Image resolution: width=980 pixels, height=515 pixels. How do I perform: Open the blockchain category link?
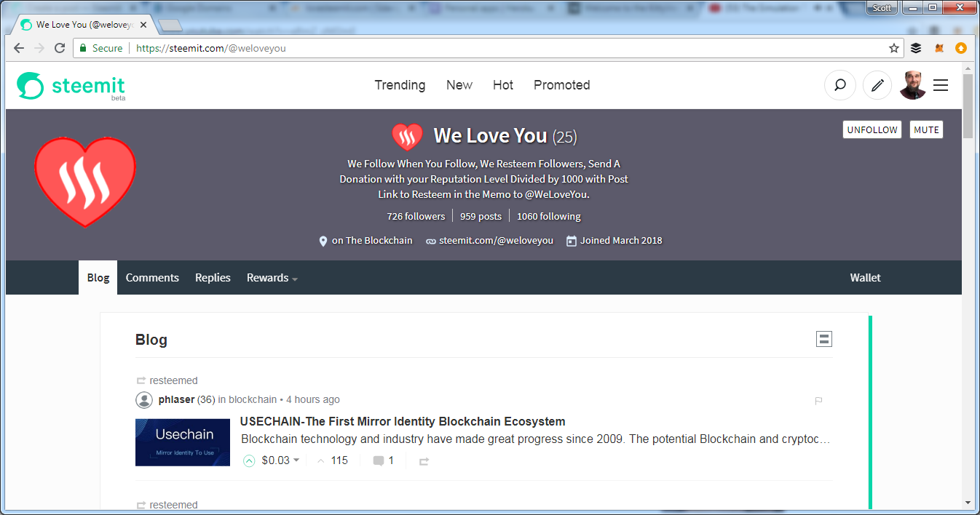click(253, 399)
